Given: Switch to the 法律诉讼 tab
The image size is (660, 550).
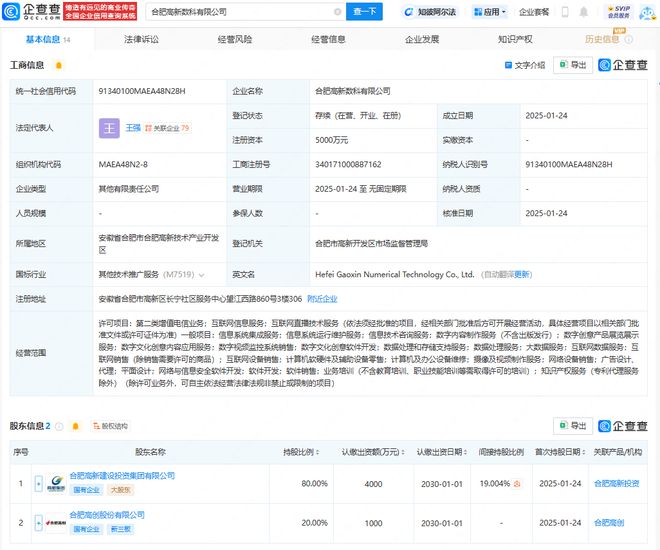Looking at the screenshot, I should pos(141,40).
